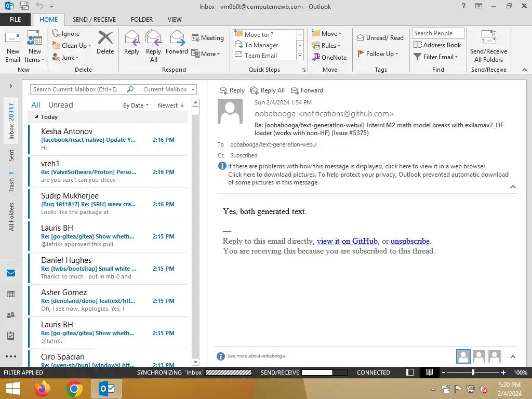The width and height of the screenshot is (532, 399).
Task: Click Reply in the reading pane
Action: (232, 90)
